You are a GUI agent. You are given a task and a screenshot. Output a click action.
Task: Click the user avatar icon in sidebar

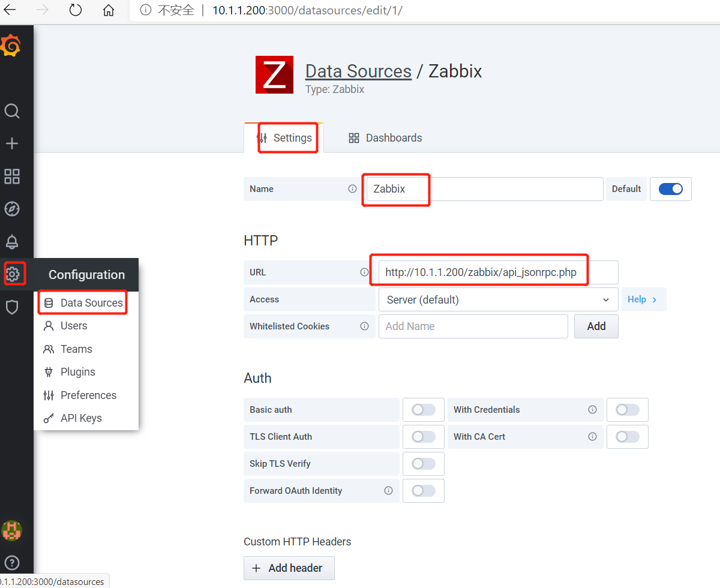tap(11, 530)
